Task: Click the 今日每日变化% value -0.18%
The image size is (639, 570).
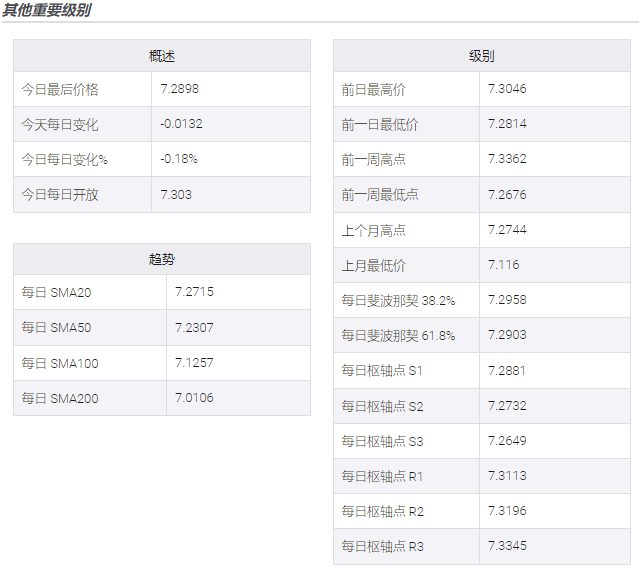Action: 179,159
